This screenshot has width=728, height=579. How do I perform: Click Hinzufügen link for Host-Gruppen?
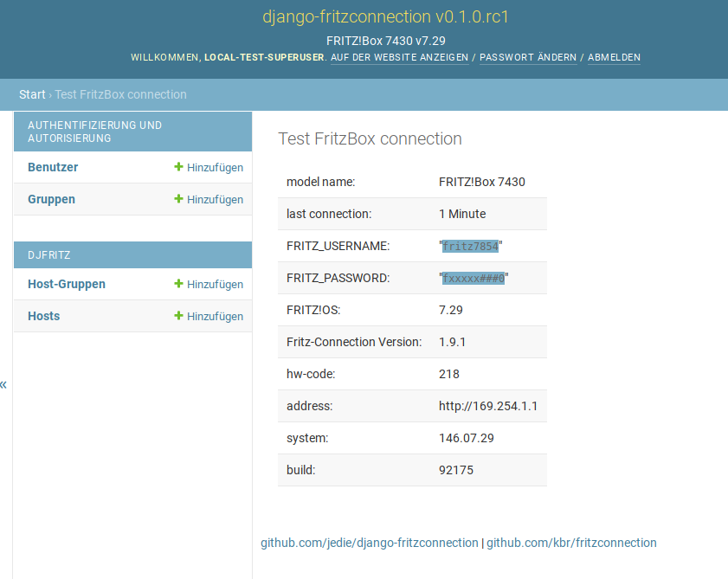point(215,284)
